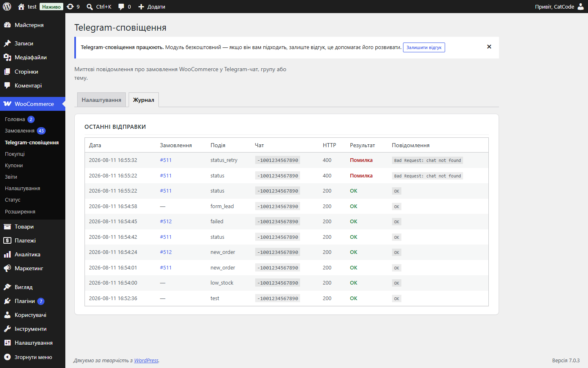Open the test site home icon
Screen dimensions: 588x368
pos(21,7)
